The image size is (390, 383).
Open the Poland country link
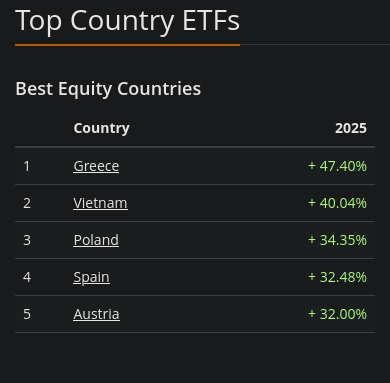coord(96,240)
